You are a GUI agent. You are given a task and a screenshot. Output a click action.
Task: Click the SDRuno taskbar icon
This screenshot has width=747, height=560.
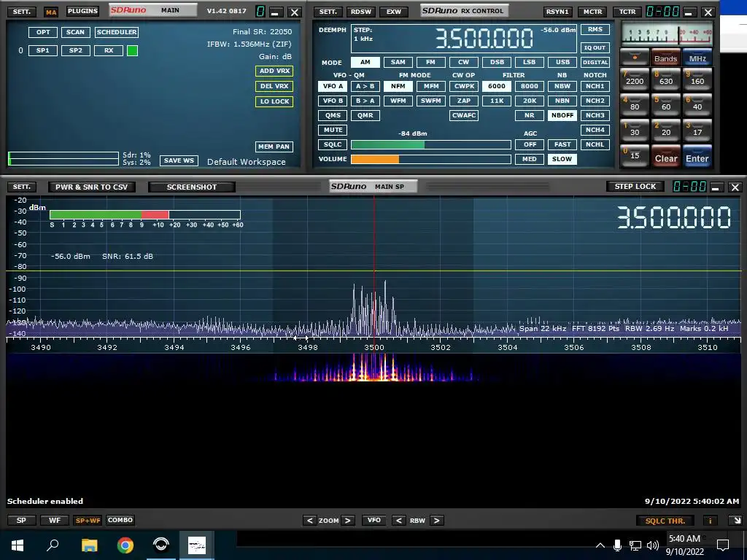click(197, 545)
